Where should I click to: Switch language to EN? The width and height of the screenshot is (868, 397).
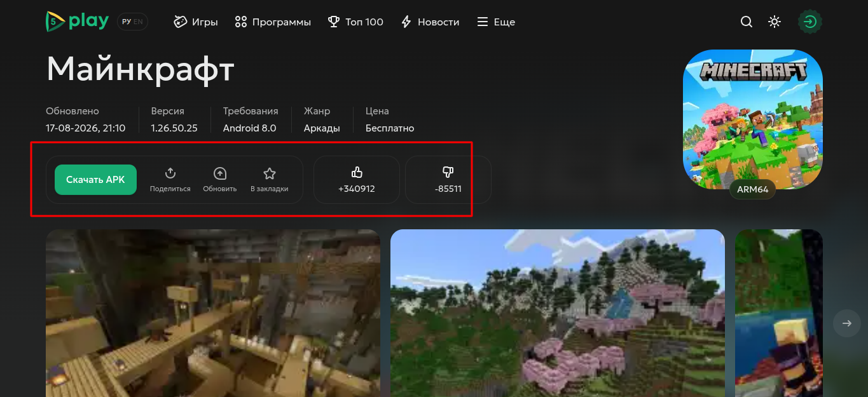click(x=138, y=22)
